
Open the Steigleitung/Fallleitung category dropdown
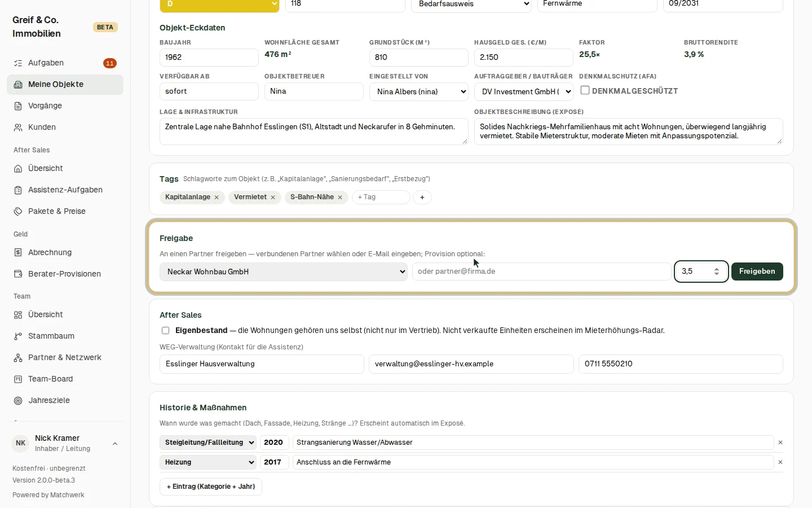tap(208, 443)
